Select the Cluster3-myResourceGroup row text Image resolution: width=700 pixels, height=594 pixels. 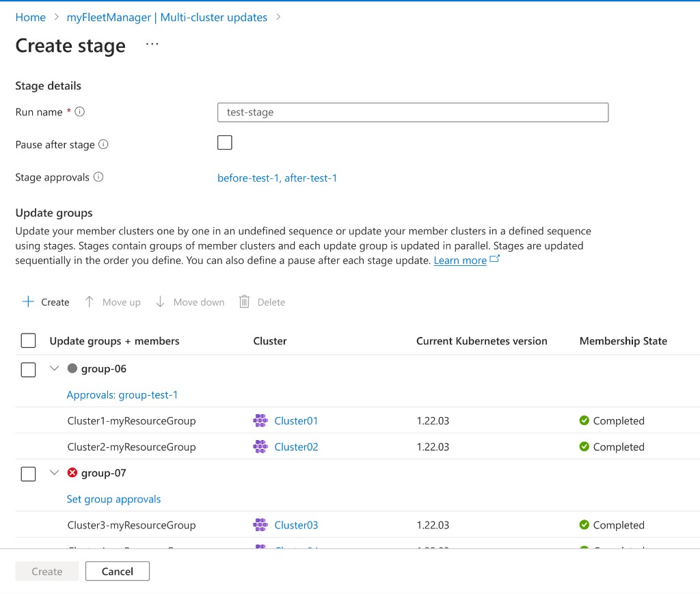tap(131, 525)
